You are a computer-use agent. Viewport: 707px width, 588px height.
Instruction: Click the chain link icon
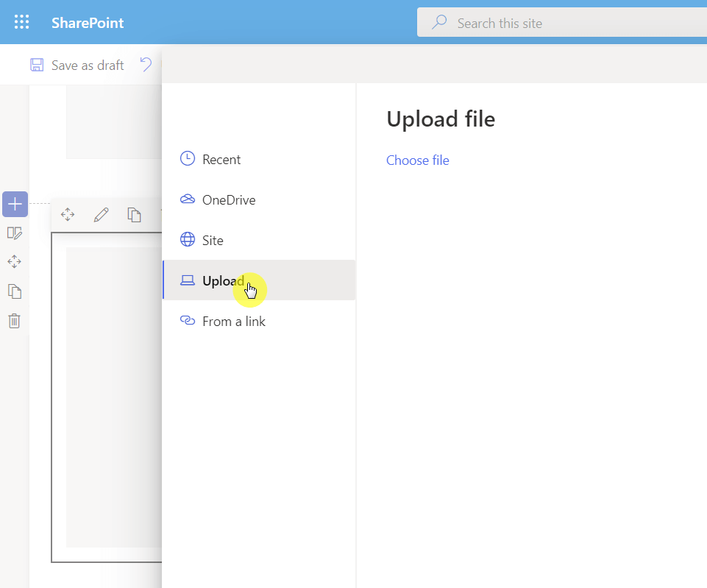point(188,320)
